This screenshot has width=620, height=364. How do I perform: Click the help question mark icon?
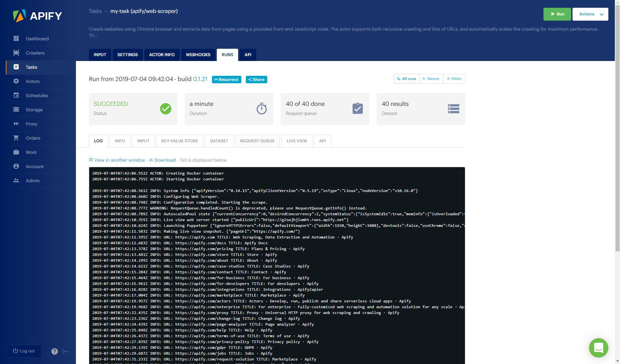click(55, 351)
